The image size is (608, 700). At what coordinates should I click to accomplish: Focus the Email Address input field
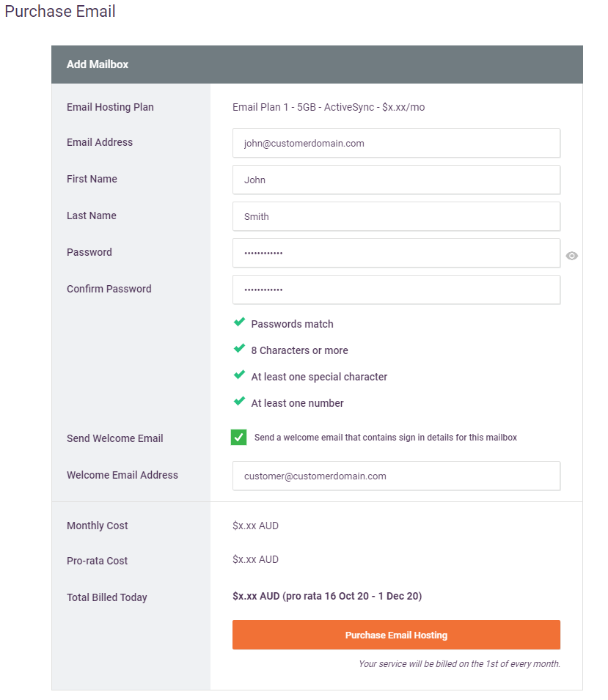[x=396, y=144]
